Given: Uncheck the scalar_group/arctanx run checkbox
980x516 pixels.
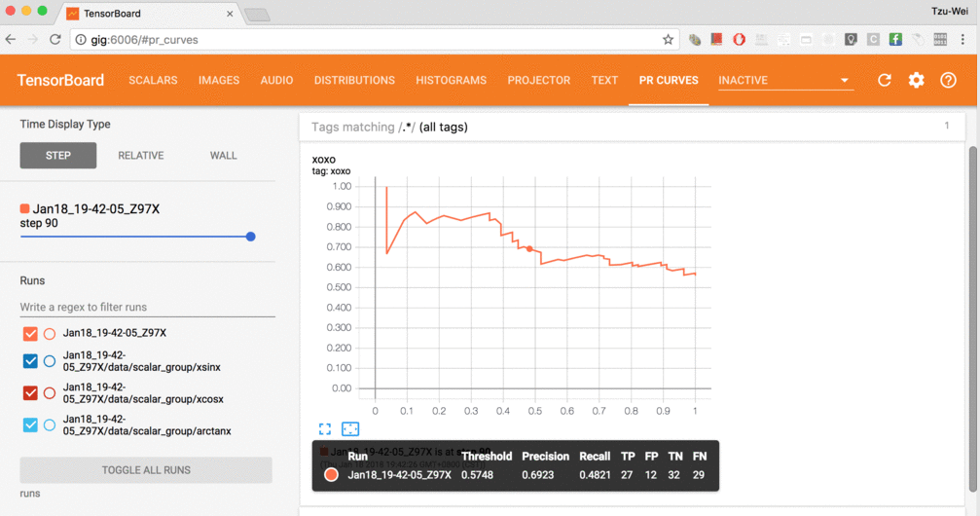Looking at the screenshot, I should pyautogui.click(x=30, y=424).
